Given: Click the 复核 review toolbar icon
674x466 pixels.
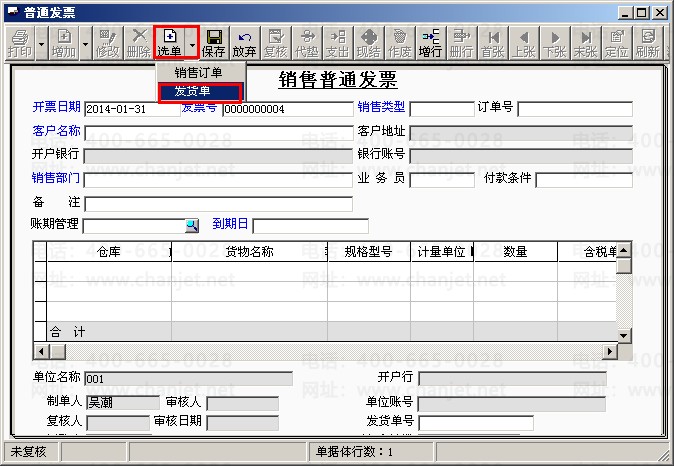Looking at the screenshot, I should click(276, 43).
